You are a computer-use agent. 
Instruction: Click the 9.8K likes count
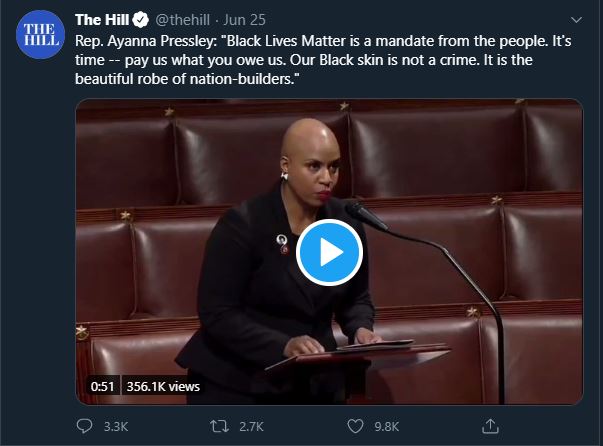386,426
